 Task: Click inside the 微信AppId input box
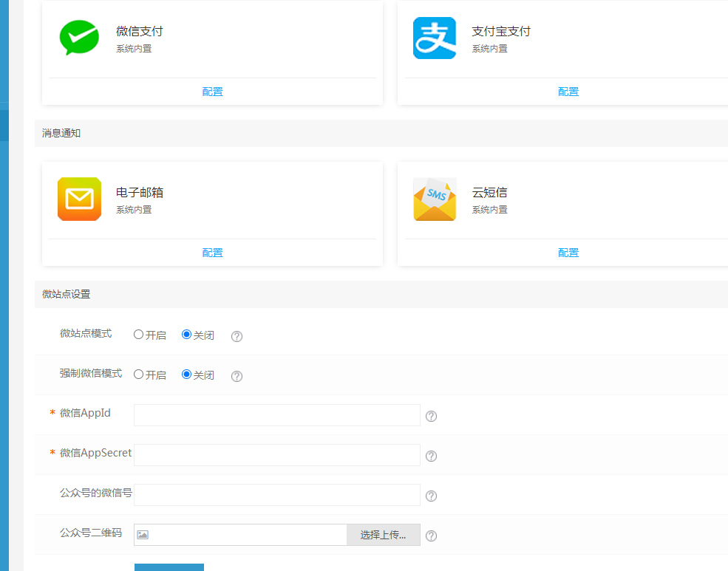pyautogui.click(x=276, y=415)
